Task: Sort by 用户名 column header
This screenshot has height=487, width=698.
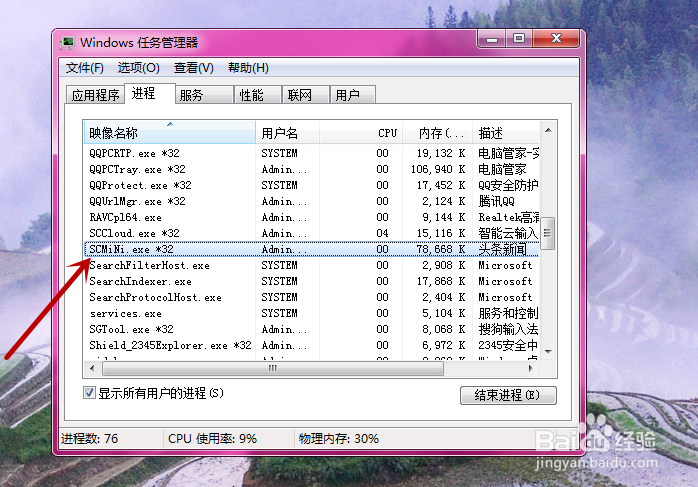Action: (288, 133)
